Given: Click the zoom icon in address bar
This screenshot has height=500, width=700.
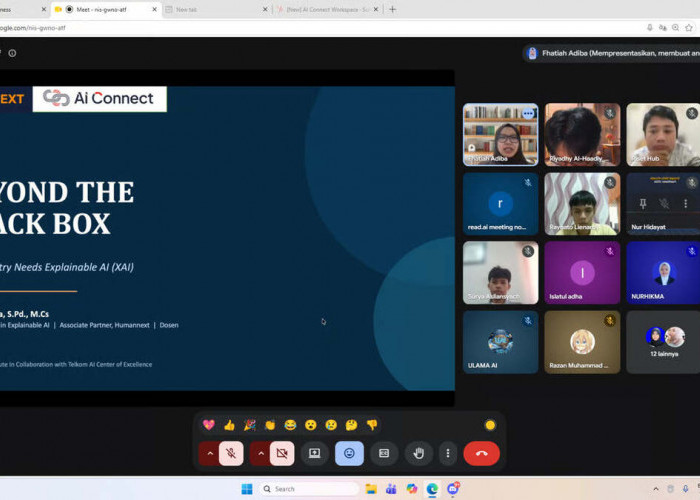Looking at the screenshot, I should (675, 28).
